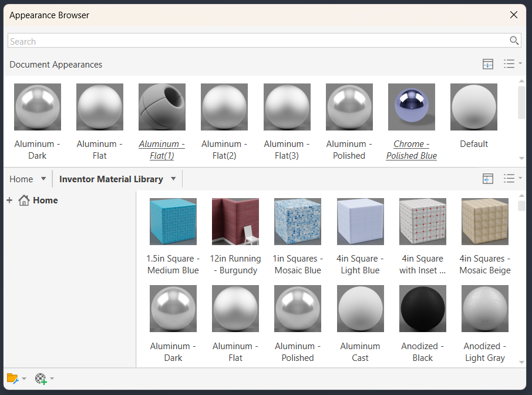532x395 pixels.
Task: Select 4in Square - Light Blue thumbnail
Action: click(361, 222)
